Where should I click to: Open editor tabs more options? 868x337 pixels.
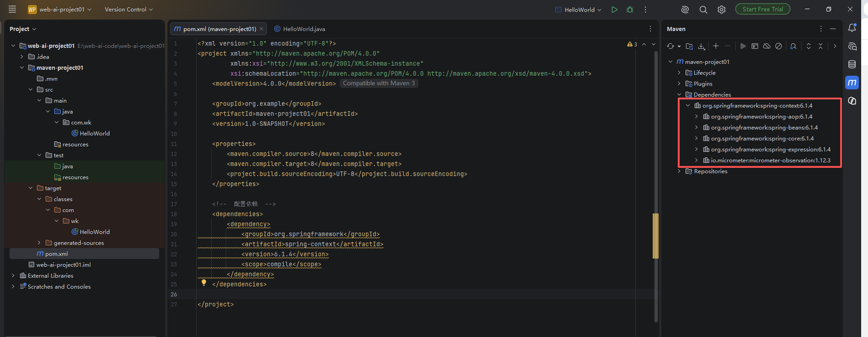click(650, 29)
